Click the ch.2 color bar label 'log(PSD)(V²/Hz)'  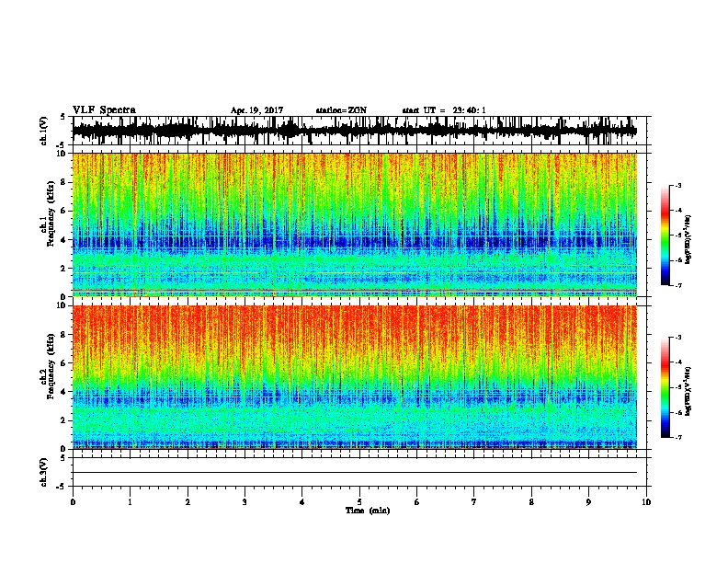(688, 391)
